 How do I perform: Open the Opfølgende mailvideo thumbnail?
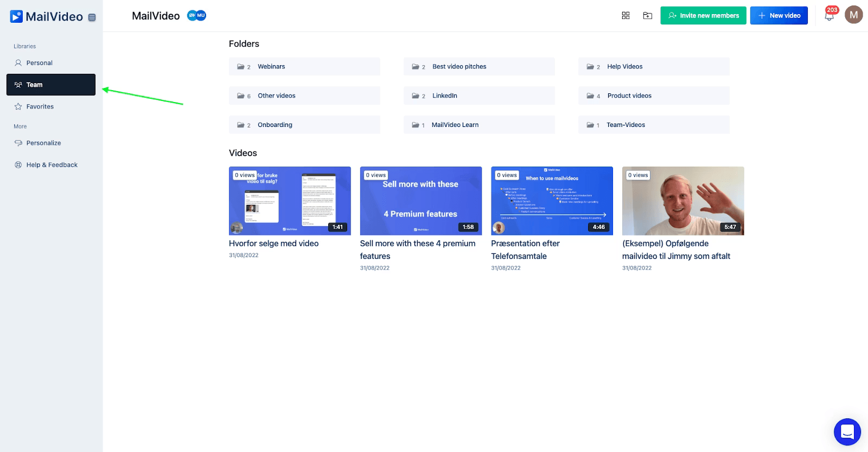(x=683, y=201)
